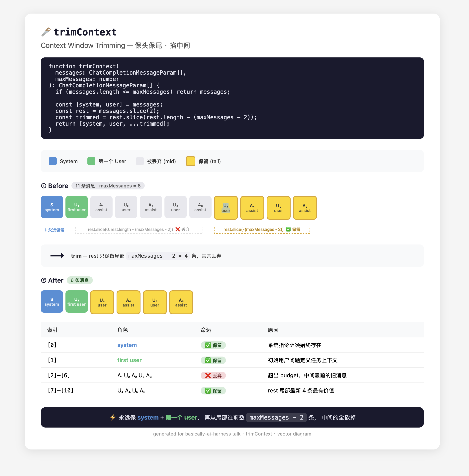Click the saw icon beside trimContext title

point(46,32)
